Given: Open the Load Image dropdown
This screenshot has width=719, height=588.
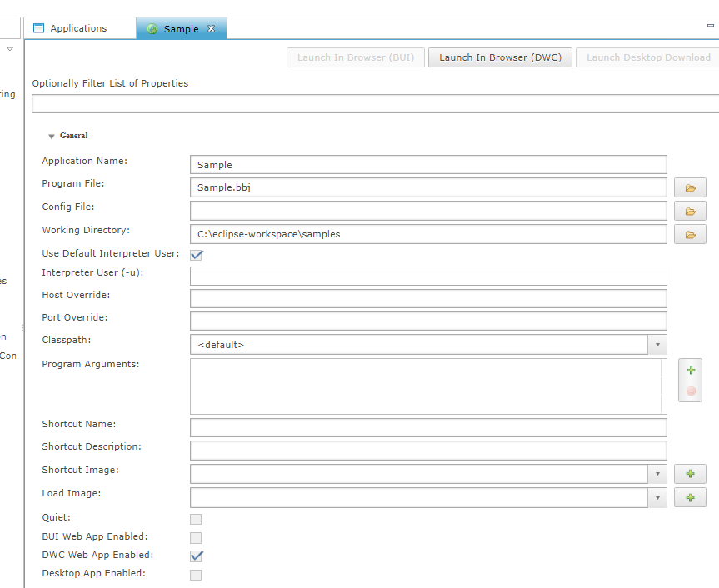Looking at the screenshot, I should click(657, 498).
